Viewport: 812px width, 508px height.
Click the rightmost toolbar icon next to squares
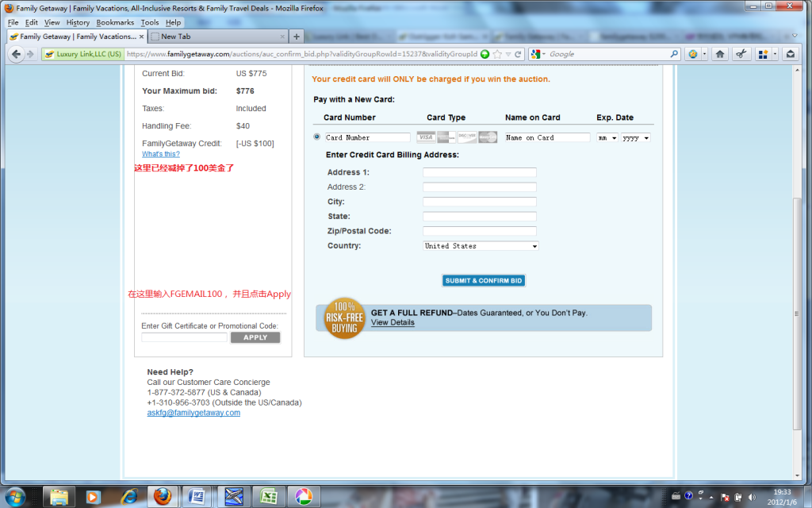tap(791, 54)
